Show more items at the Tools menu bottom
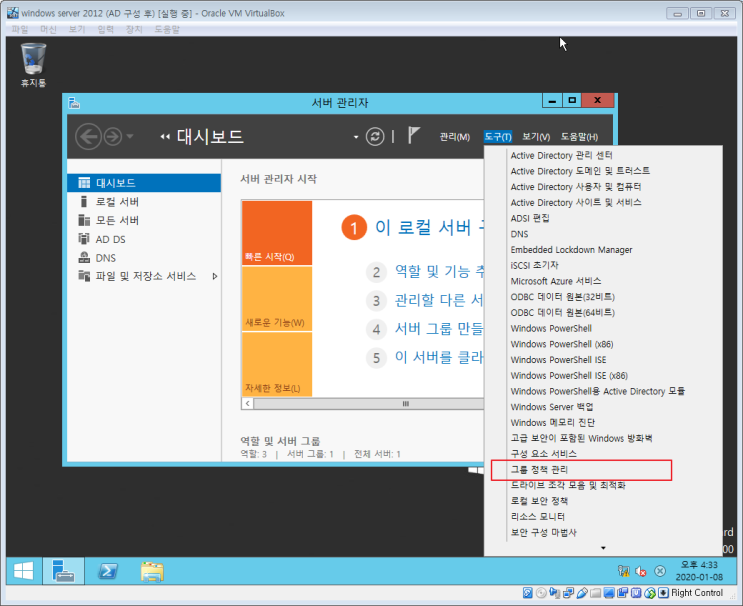Screen dimensions: 743x606 pos(603,548)
